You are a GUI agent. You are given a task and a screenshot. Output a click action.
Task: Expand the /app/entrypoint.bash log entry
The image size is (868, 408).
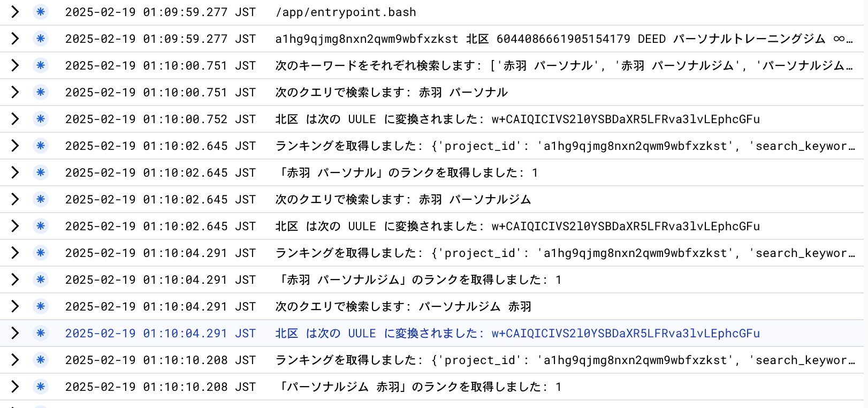click(14, 12)
